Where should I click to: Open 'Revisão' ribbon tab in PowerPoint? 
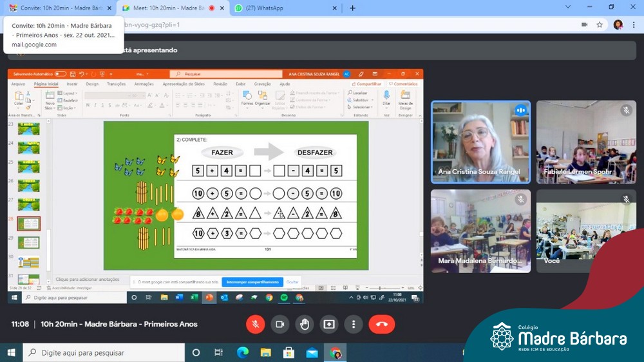pyautogui.click(x=220, y=84)
